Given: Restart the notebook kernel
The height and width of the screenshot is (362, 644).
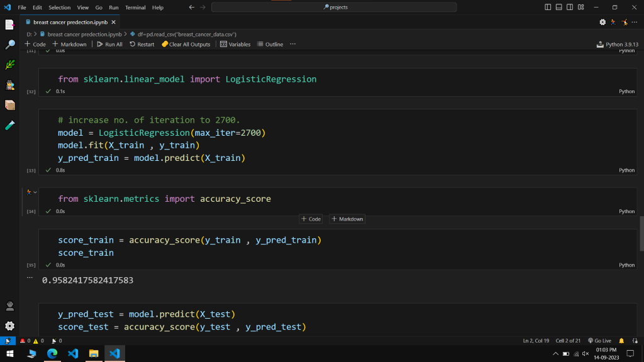Looking at the screenshot, I should [x=142, y=45].
